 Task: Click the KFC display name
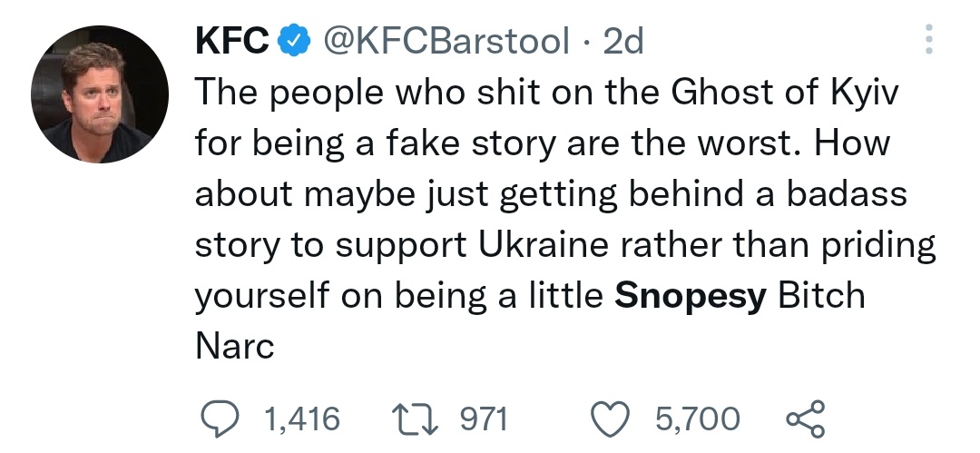(231, 42)
